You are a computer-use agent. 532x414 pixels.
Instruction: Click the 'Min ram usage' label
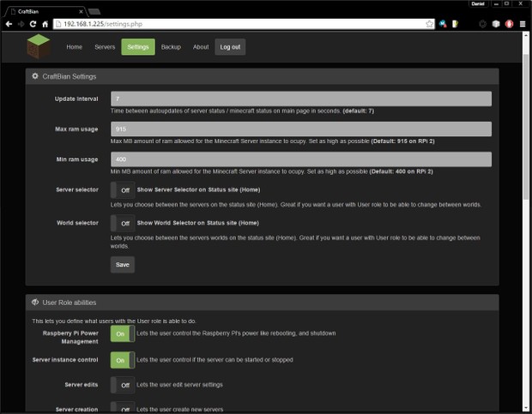pyautogui.click(x=77, y=159)
